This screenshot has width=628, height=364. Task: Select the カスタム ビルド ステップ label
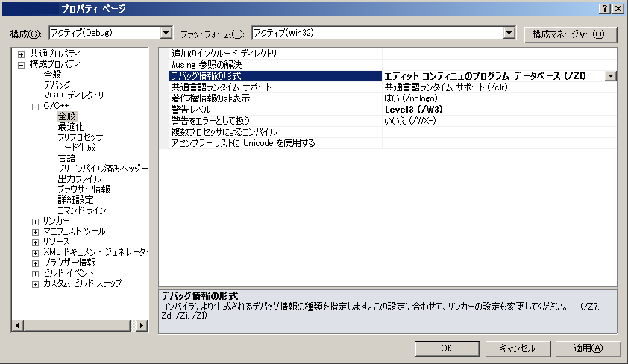pyautogui.click(x=83, y=283)
